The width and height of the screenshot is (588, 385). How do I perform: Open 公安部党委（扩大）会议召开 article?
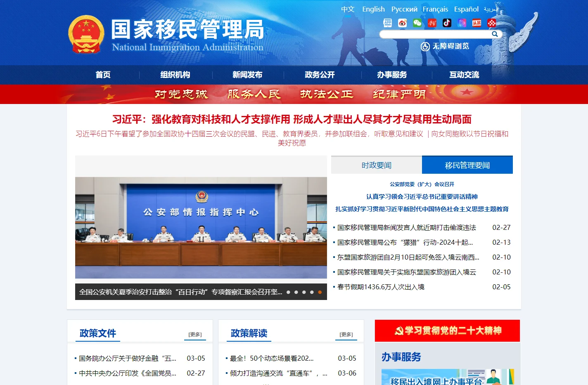(x=422, y=184)
